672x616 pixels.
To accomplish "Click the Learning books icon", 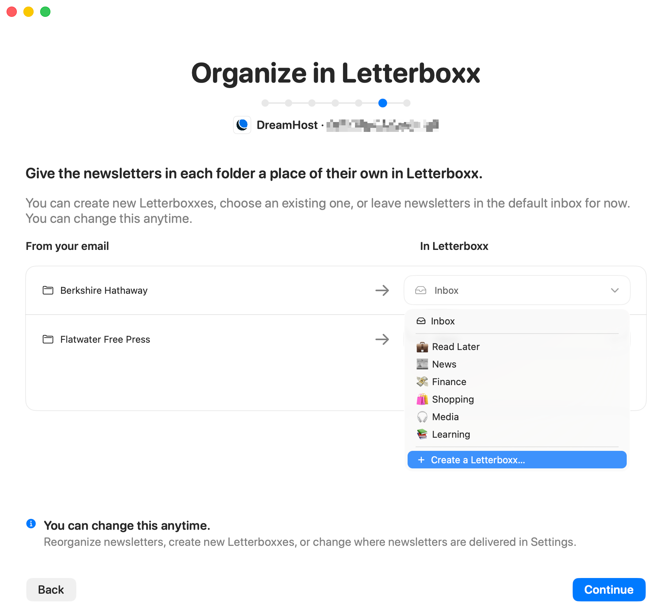I will point(422,434).
